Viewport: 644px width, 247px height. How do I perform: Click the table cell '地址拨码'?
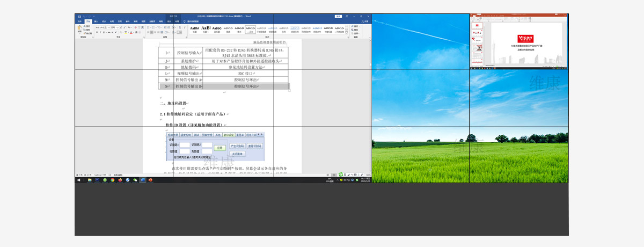click(x=189, y=67)
